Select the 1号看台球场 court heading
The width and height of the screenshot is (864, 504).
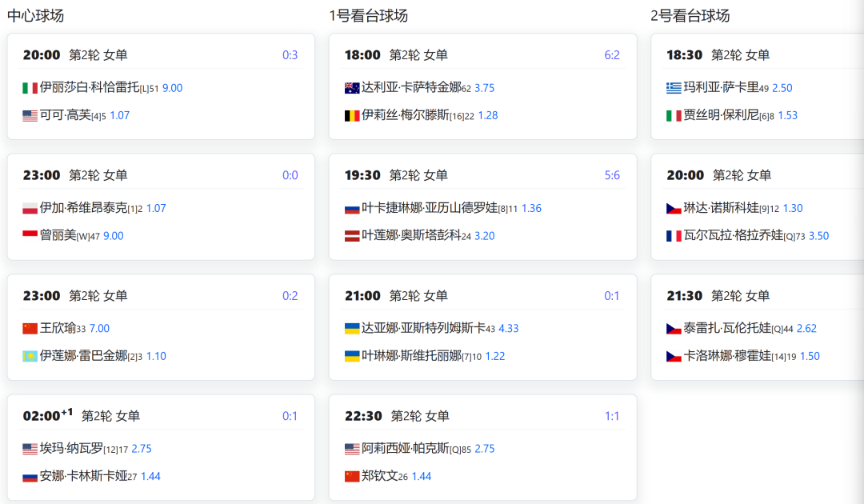coord(368,15)
